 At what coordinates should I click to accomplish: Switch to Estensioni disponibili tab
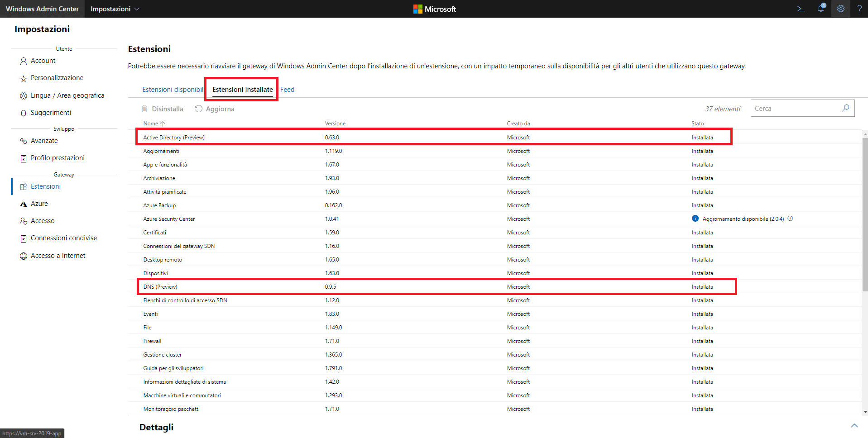(173, 90)
